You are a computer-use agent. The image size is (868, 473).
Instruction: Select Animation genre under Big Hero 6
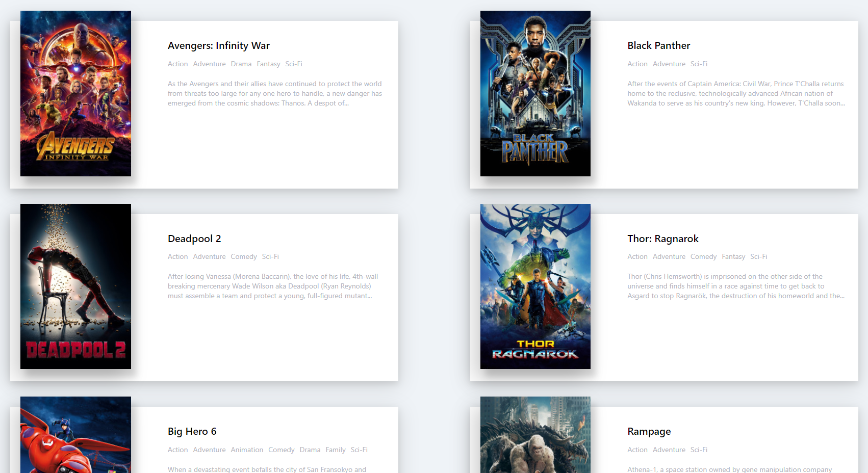click(x=247, y=450)
